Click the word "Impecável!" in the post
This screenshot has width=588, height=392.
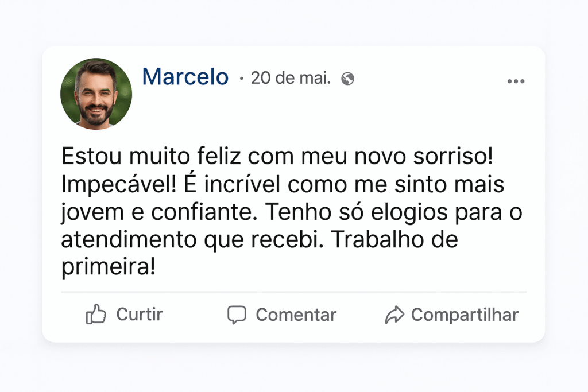click(x=119, y=184)
